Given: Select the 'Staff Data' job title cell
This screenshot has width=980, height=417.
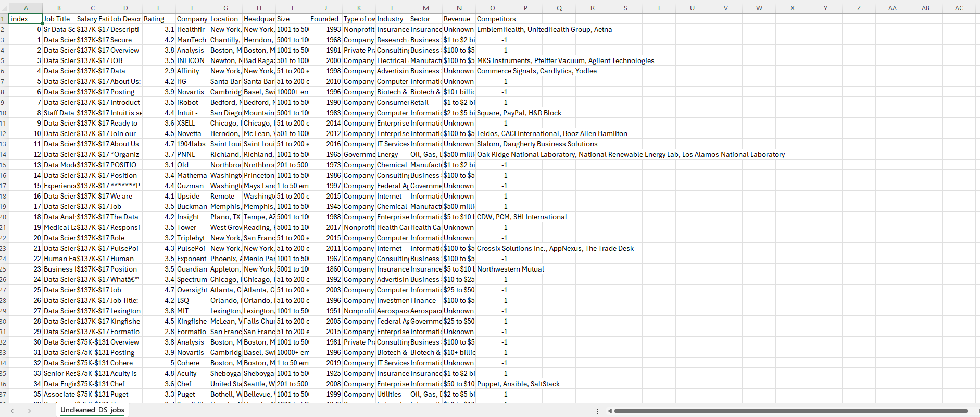Looking at the screenshot, I should [x=59, y=113].
